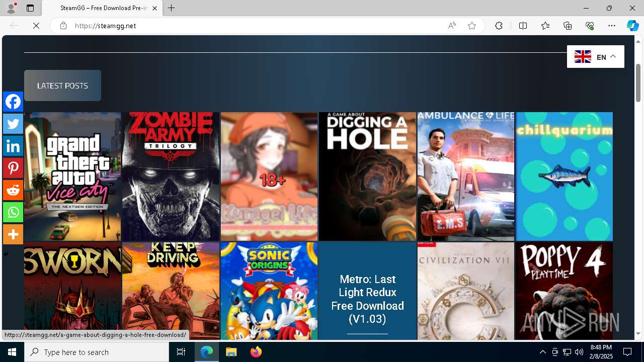The image size is (644, 362).
Task: Add this page to favorites star
Action: pyautogui.click(x=472, y=26)
